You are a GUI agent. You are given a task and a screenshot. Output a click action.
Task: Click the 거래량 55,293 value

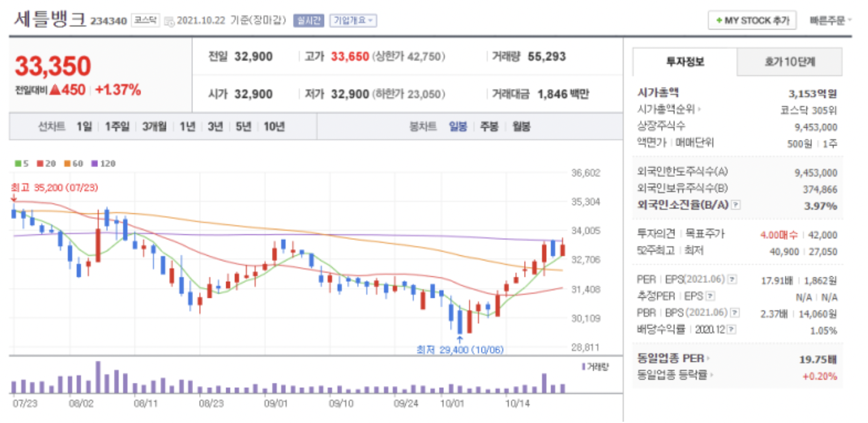tap(547, 57)
